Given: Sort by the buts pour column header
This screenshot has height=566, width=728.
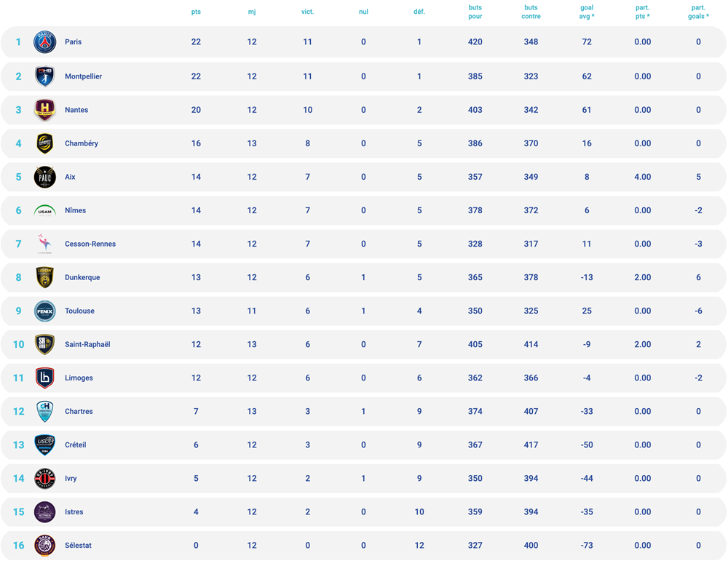Looking at the screenshot, I should tap(475, 12).
